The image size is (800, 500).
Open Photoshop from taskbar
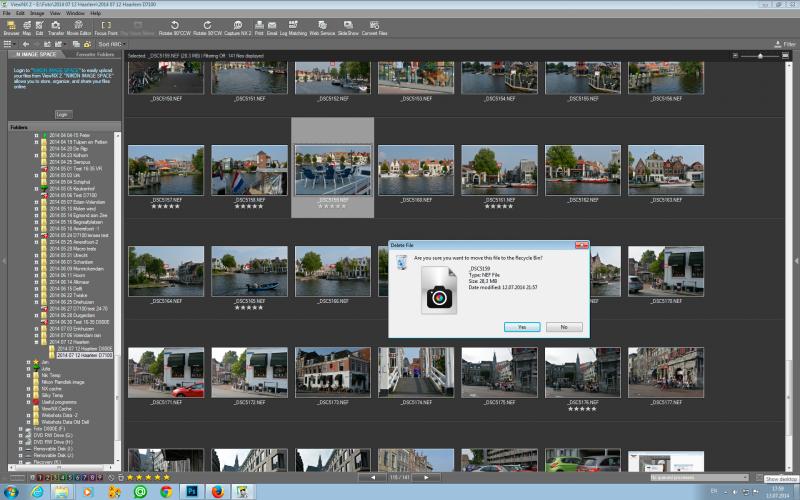point(192,492)
